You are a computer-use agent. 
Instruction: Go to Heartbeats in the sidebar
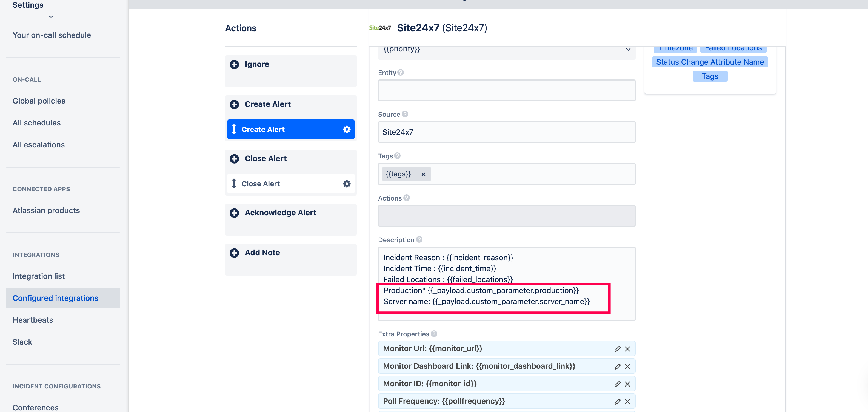(33, 320)
